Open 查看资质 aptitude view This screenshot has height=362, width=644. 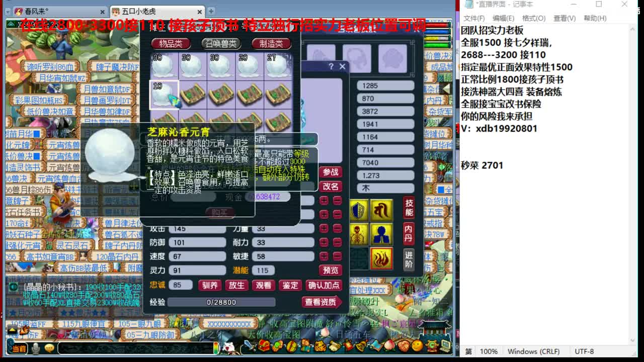(x=323, y=302)
